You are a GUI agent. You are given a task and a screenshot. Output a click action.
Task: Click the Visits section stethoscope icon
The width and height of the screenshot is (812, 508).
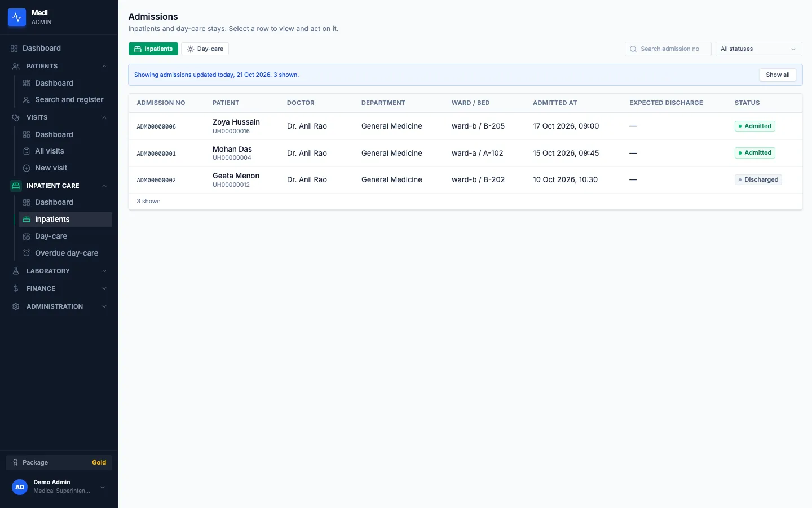[16, 118]
